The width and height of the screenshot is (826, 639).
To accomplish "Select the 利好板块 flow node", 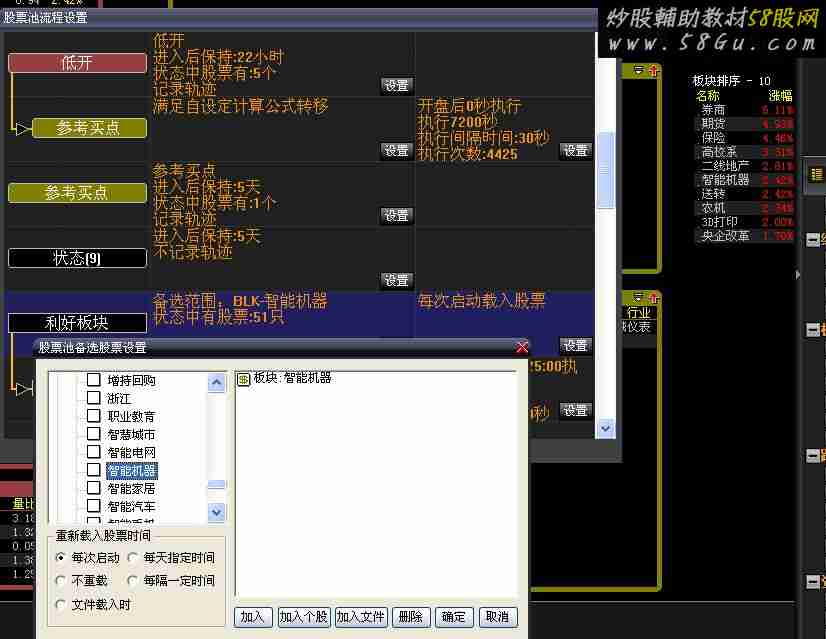I will point(77,322).
